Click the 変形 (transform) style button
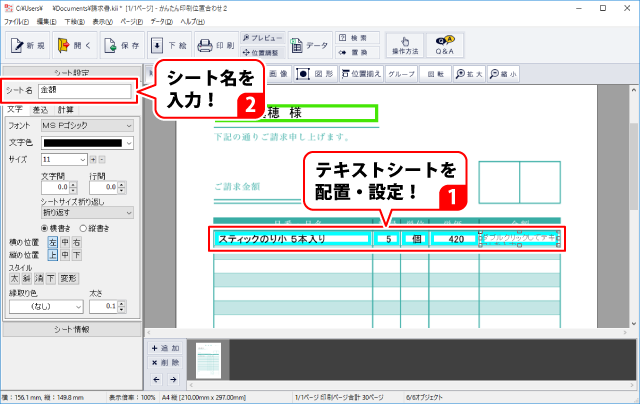Screen dimensions: 640x404 [x=69, y=279]
